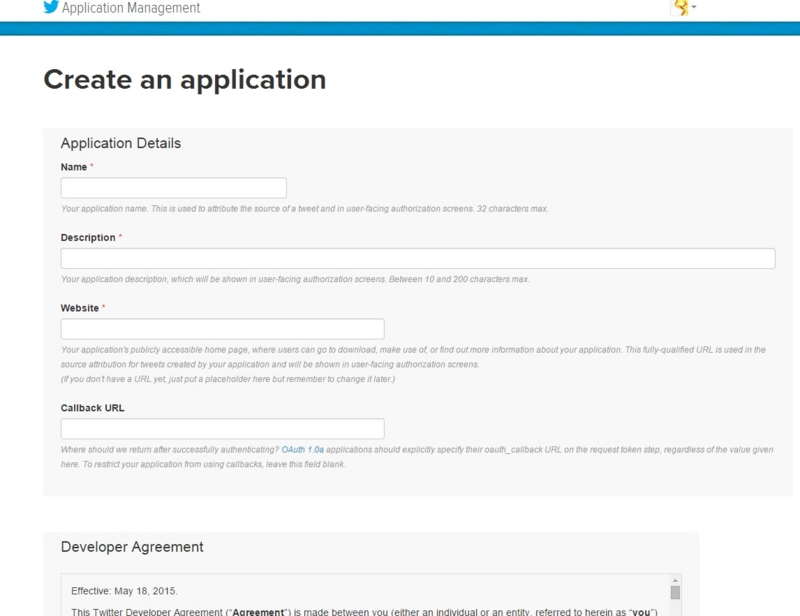Focus the application Name field

click(173, 188)
